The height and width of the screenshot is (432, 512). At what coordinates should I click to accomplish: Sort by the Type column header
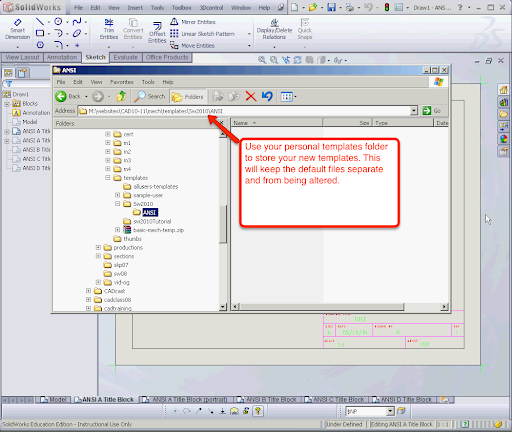pos(403,123)
